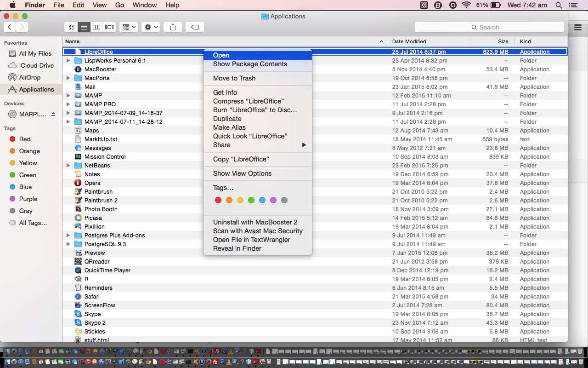Click the Share toolbar button
Image resolution: width=588 pixels, height=368 pixels.
(x=173, y=27)
